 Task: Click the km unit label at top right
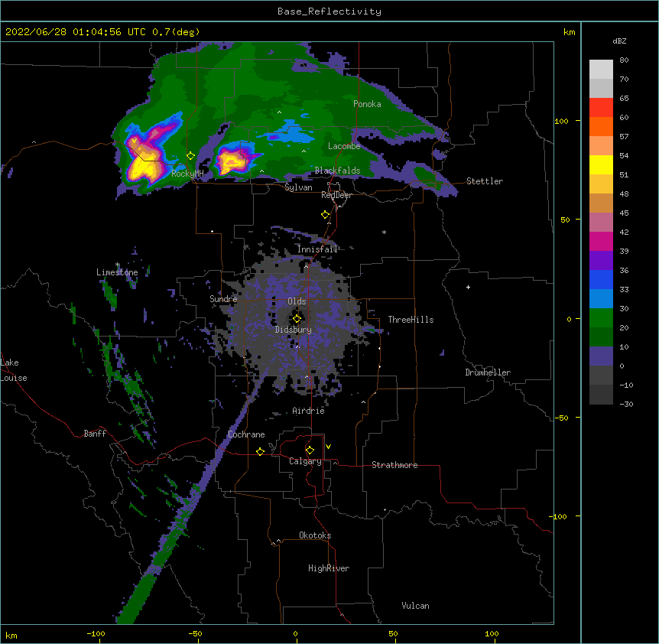point(569,32)
